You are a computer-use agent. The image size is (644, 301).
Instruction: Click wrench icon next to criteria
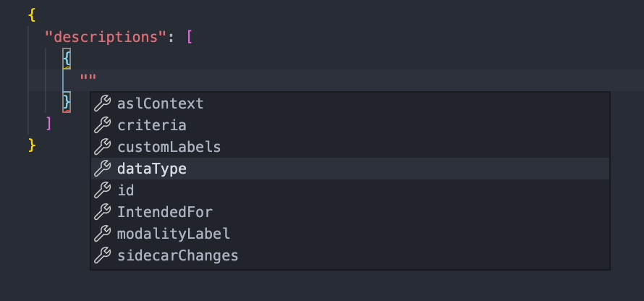pyautogui.click(x=103, y=125)
